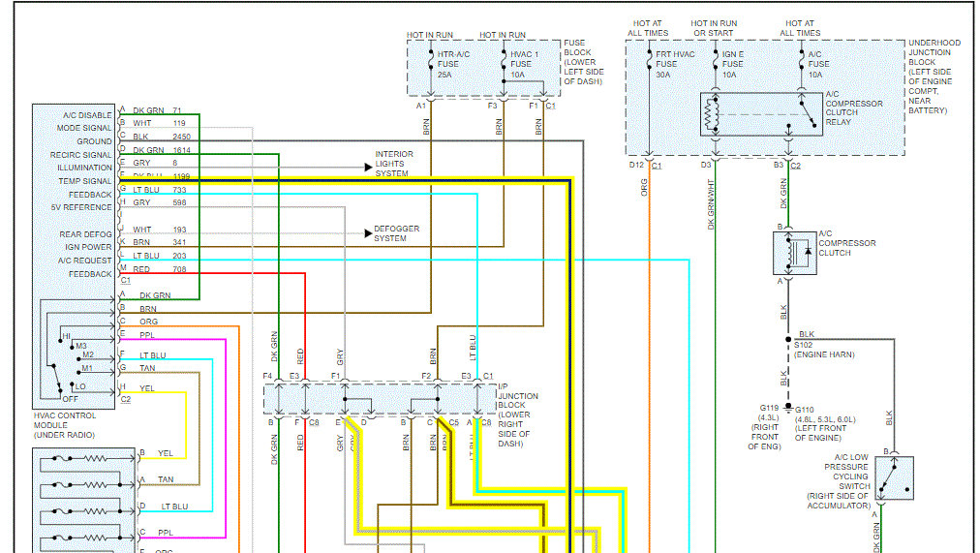Click the "OFF" blower switch position
Image resolution: width=980 pixels, height=553 pixels.
(70, 399)
